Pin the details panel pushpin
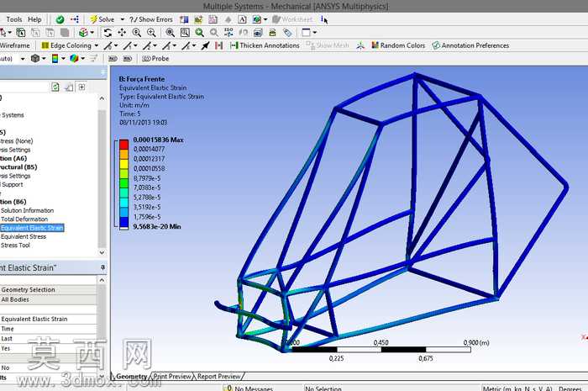Screen dimensions: 588x391 coord(102,267)
